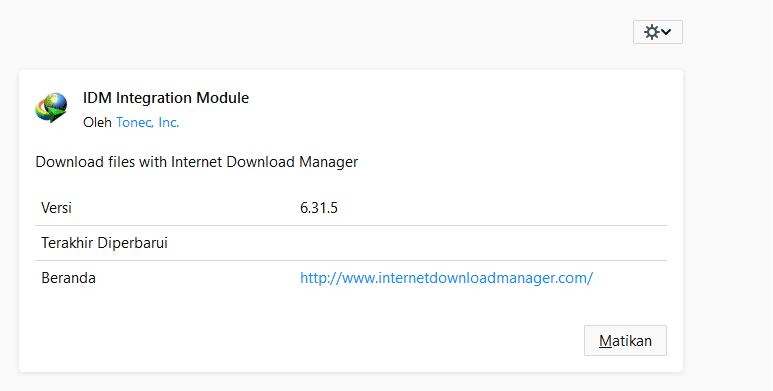Screen dimensions: 773x391
Task: Click the green arrow on IDM logo
Action: (55, 115)
